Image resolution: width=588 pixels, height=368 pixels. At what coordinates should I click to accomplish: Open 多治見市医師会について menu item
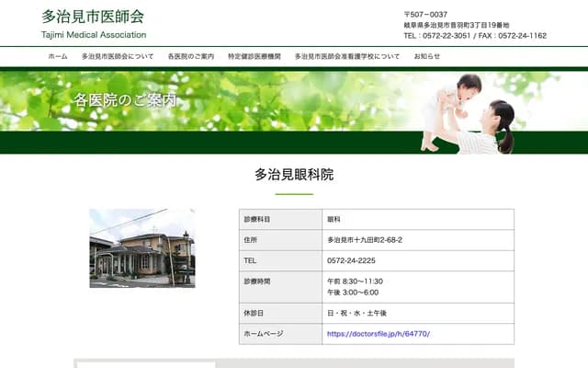(x=118, y=56)
